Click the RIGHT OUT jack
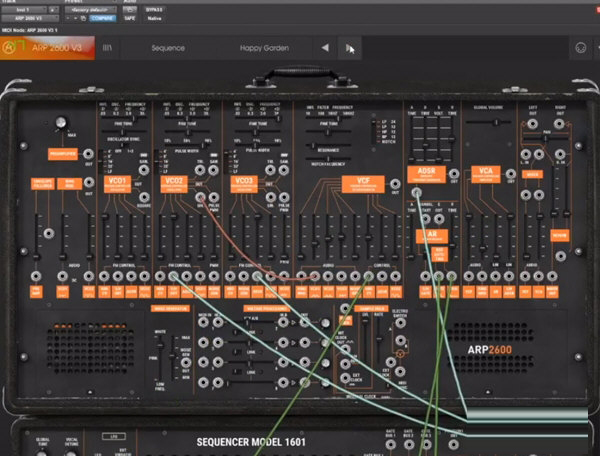Screen dimensions: 600x456 point(559,124)
